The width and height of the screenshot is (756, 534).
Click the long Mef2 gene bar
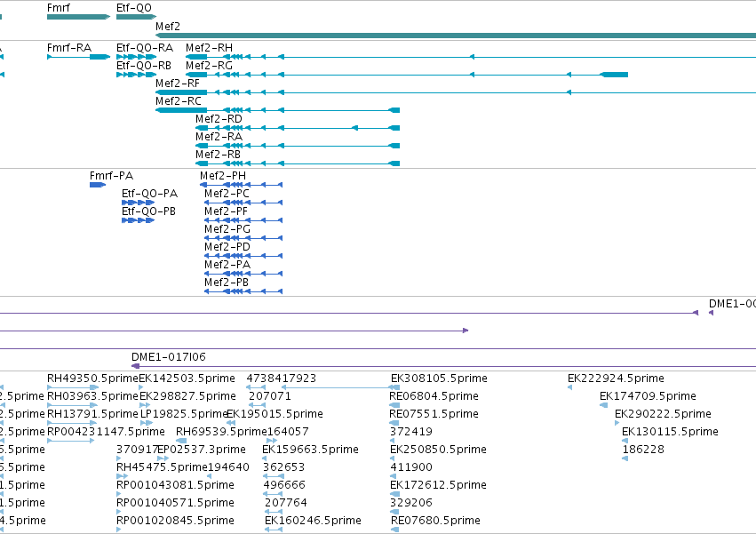click(x=456, y=36)
